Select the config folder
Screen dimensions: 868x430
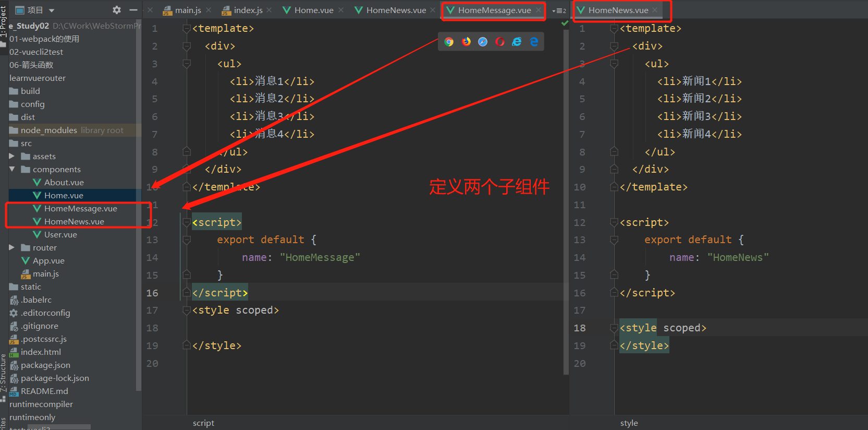click(x=32, y=104)
